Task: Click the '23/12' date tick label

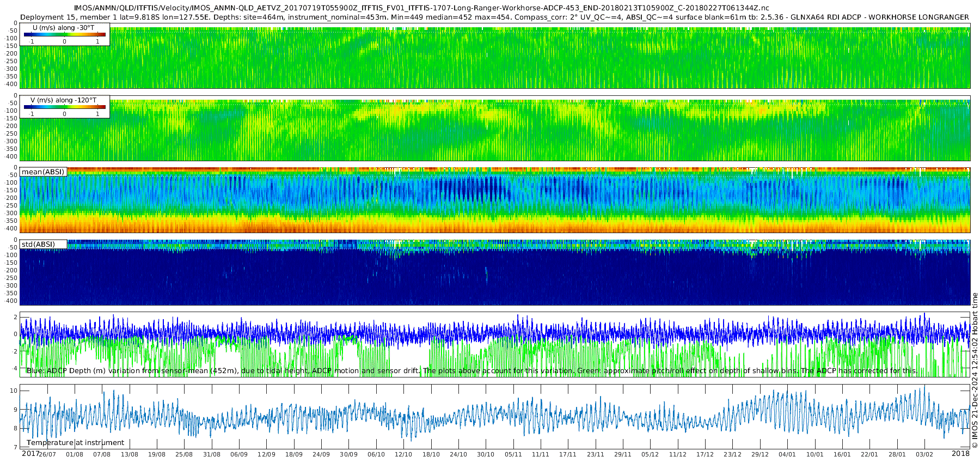Action: point(732,455)
